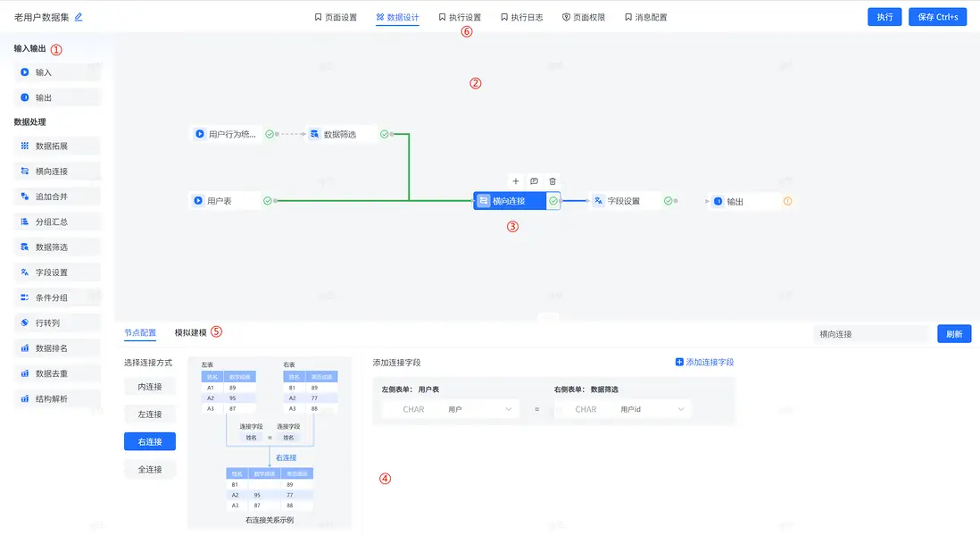
Task: Choose 全连接 join type
Action: pos(150,469)
